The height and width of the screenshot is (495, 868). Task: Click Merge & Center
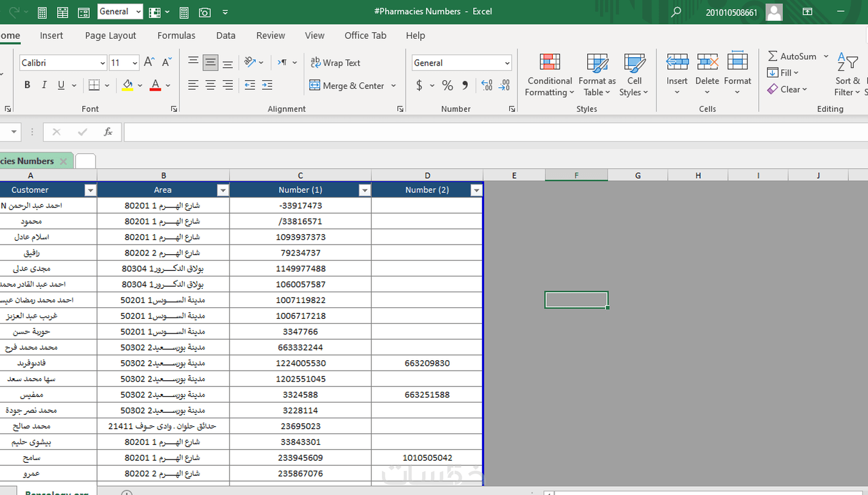(347, 86)
